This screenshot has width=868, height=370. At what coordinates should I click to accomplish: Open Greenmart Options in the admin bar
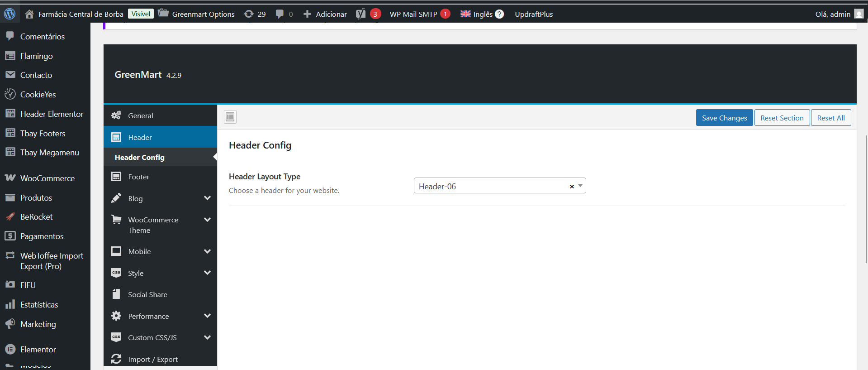(196, 14)
